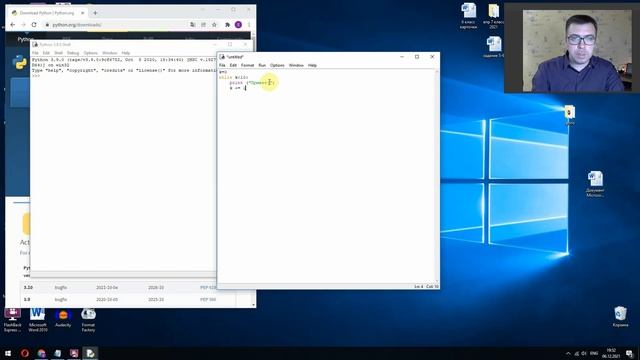Close the Download Python browser tab

82,13
